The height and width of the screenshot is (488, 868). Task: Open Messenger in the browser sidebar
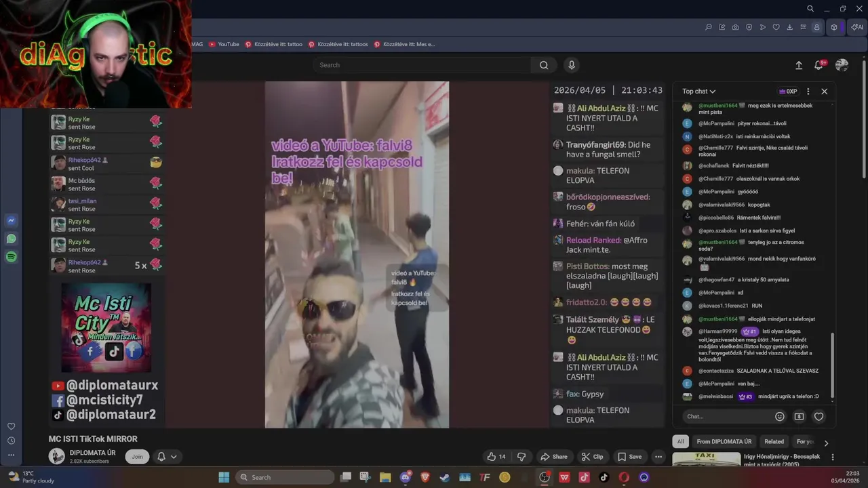pos(11,221)
